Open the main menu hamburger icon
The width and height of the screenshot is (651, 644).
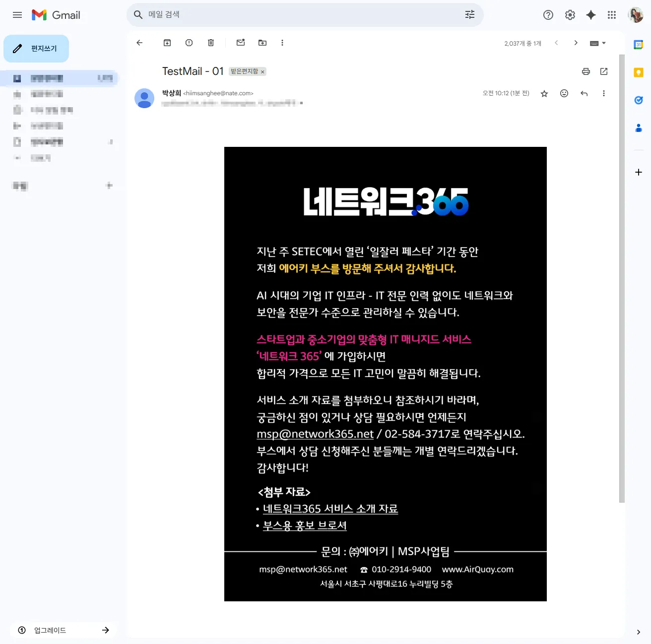(x=17, y=15)
